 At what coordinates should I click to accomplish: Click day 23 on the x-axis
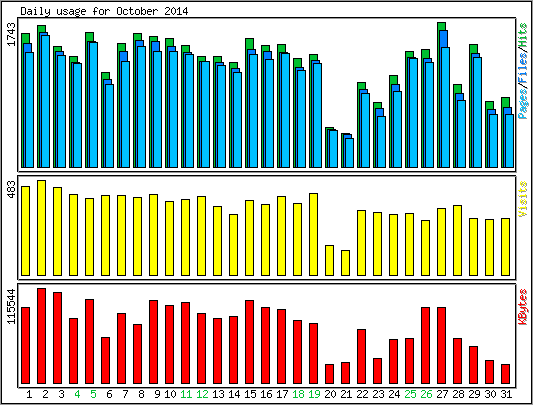[378, 394]
